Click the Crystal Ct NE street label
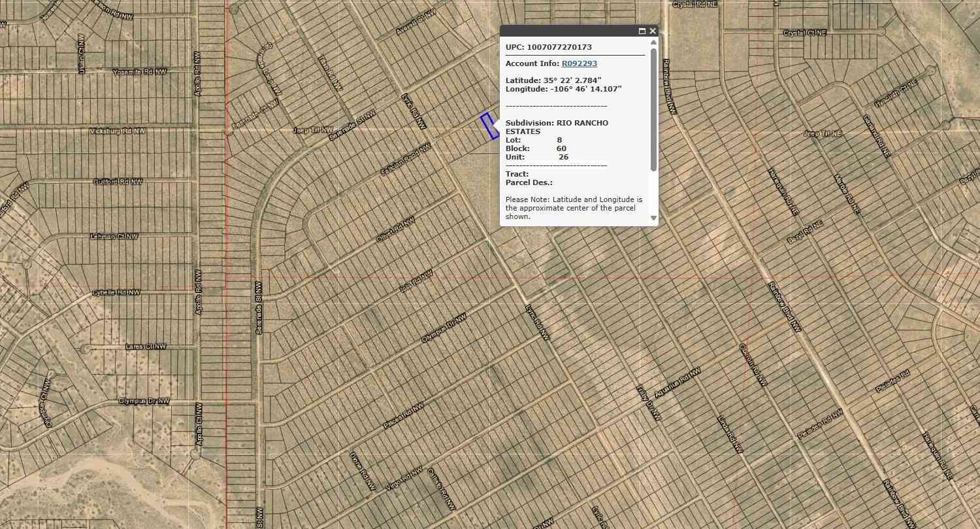The width and height of the screenshot is (980, 529). point(806,33)
